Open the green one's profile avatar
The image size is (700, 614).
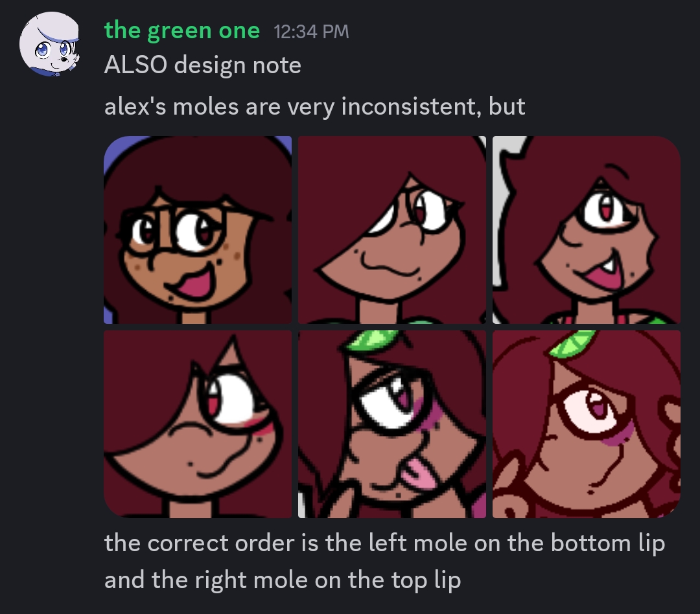coord(49,44)
